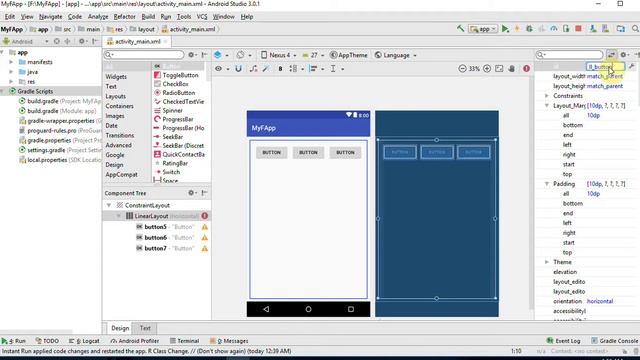The width and height of the screenshot is (640, 360).
Task: Zoom in with the plus icon
Action: [x=487, y=69]
